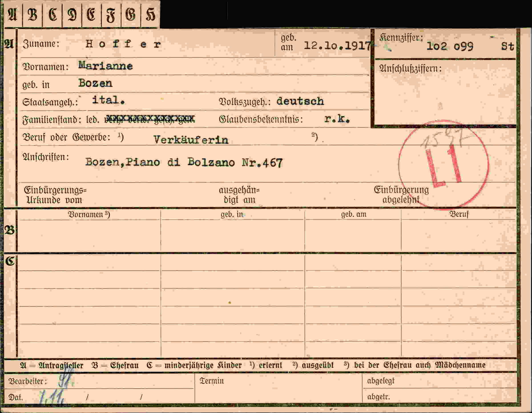Click the section letter 'C' marker at left
The width and height of the screenshot is (532, 413).
[10, 261]
